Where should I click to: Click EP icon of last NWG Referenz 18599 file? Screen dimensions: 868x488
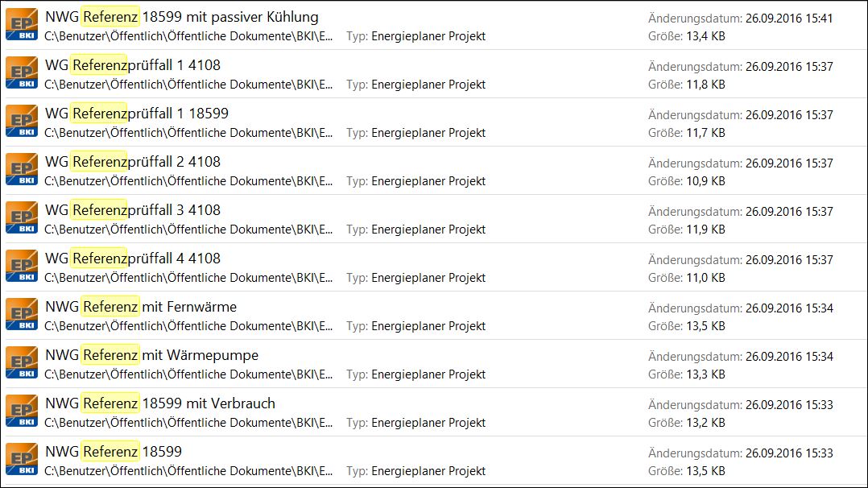pos(22,459)
